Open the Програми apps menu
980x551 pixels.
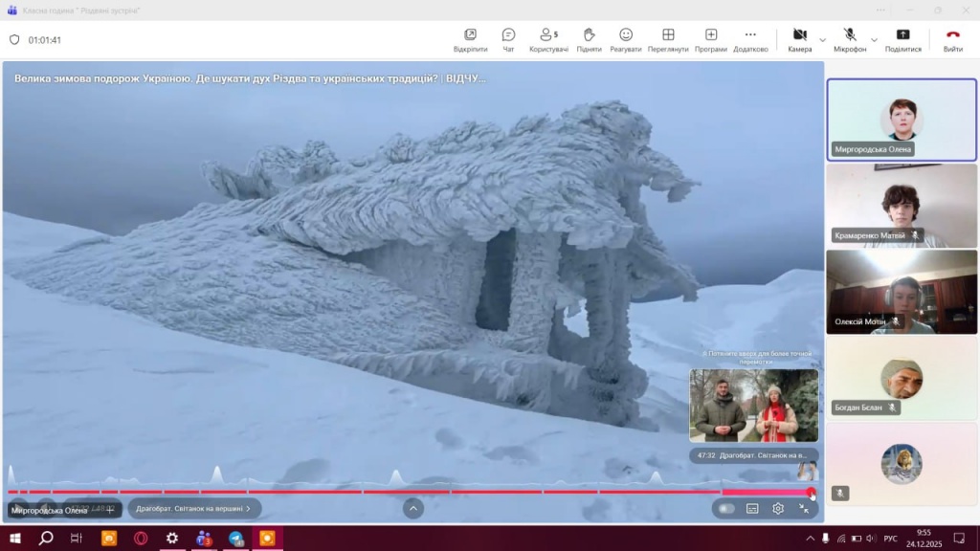pyautogui.click(x=710, y=39)
